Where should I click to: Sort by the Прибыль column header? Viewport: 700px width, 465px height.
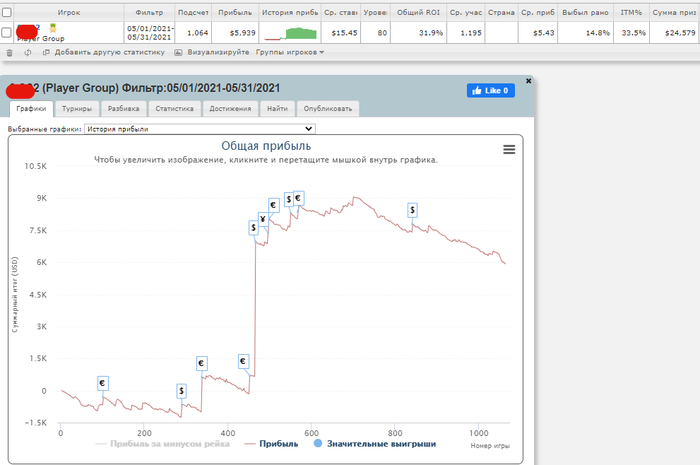[x=235, y=12]
